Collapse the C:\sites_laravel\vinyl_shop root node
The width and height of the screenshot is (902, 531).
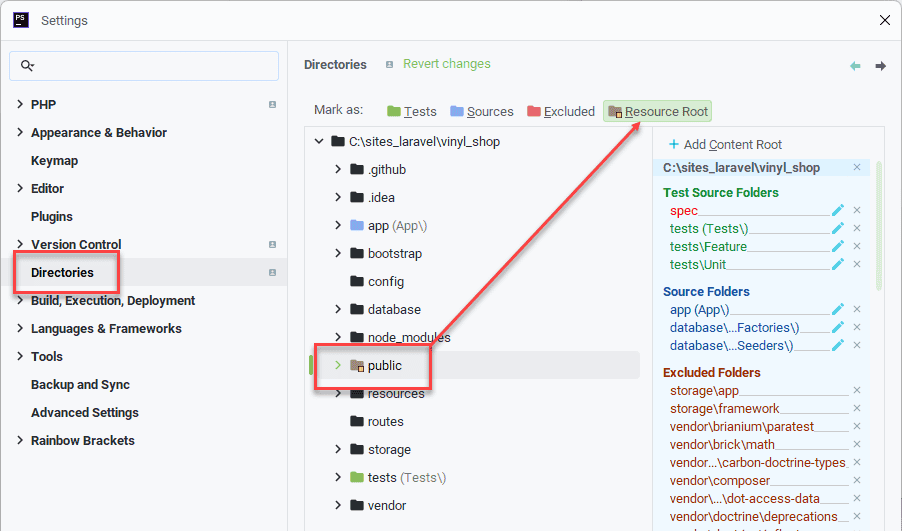pyautogui.click(x=319, y=141)
